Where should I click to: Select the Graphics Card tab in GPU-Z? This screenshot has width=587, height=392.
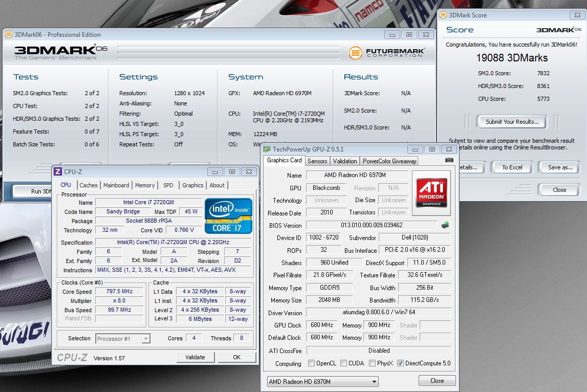[284, 160]
